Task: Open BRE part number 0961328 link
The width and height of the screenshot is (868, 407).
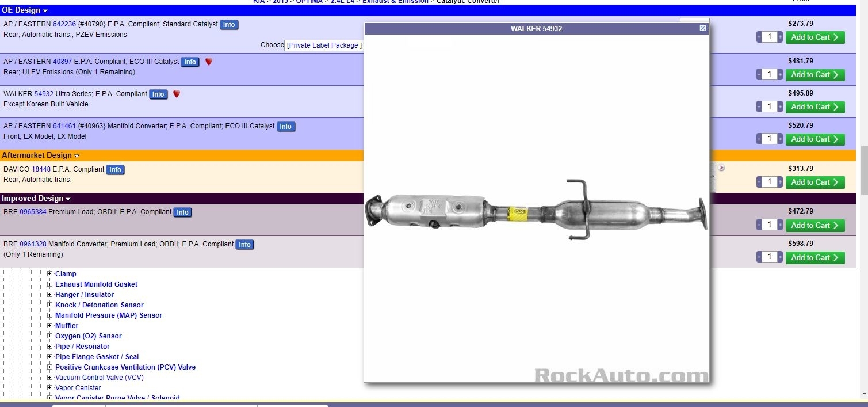Action: point(33,244)
